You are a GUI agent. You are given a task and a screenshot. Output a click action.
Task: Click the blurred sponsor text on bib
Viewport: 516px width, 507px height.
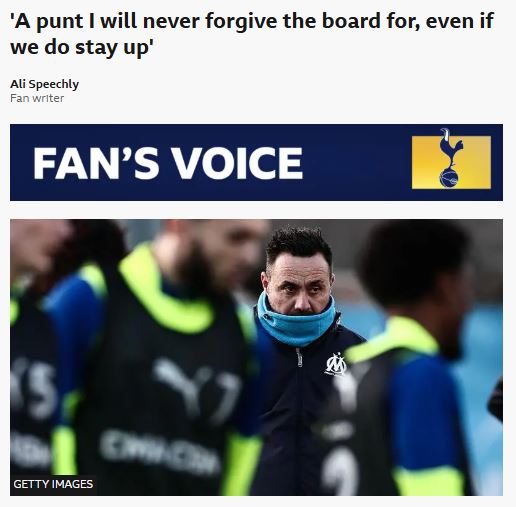159,450
